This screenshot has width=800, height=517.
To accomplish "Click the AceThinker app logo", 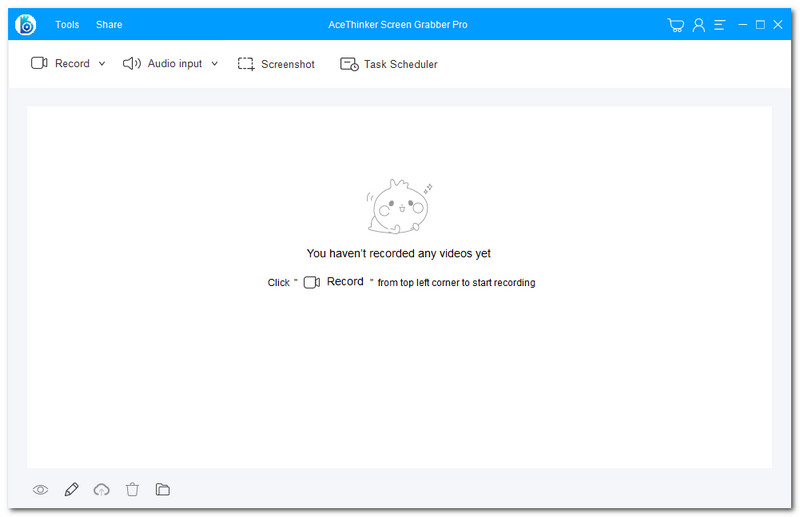I will pos(26,24).
